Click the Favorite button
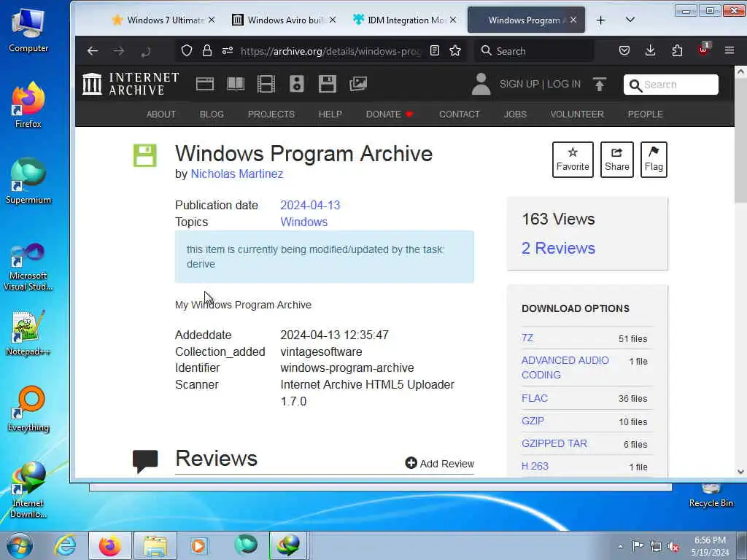The width and height of the screenshot is (747, 560). [573, 160]
